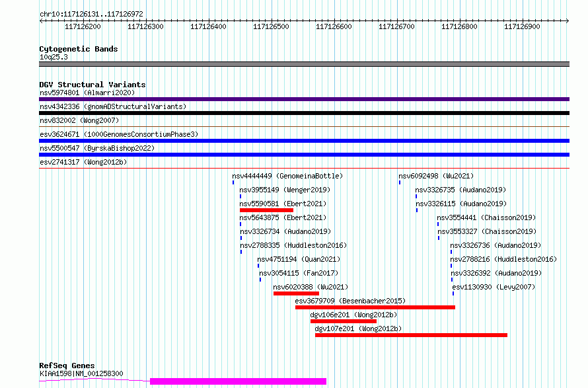Click the nsv3326736 (Audano2019) label

pyautogui.click(x=496, y=245)
